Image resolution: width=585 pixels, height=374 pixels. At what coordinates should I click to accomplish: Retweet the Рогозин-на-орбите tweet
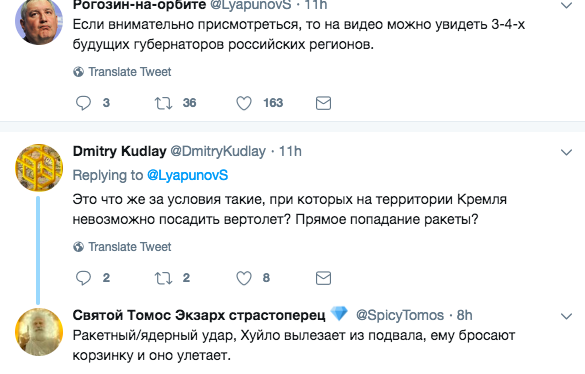tap(163, 103)
